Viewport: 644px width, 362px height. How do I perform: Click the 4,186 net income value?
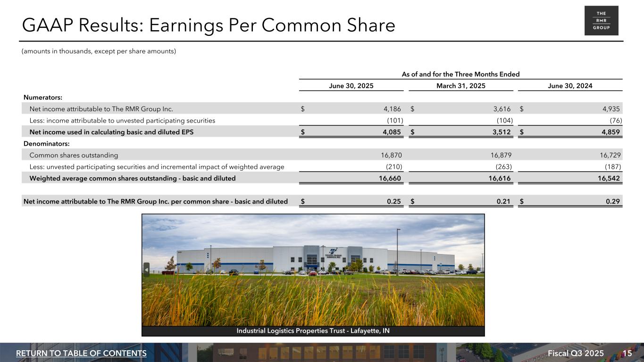tap(392, 109)
